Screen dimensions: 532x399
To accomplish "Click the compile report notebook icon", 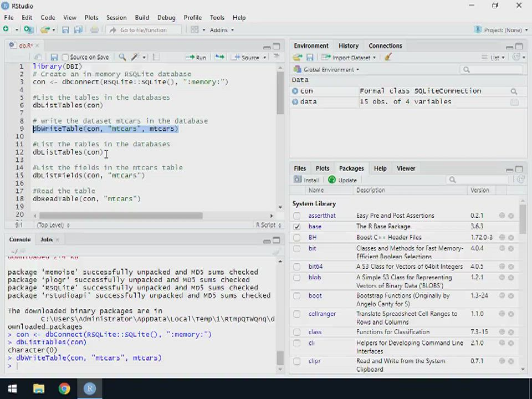I will pyautogui.click(x=156, y=57).
